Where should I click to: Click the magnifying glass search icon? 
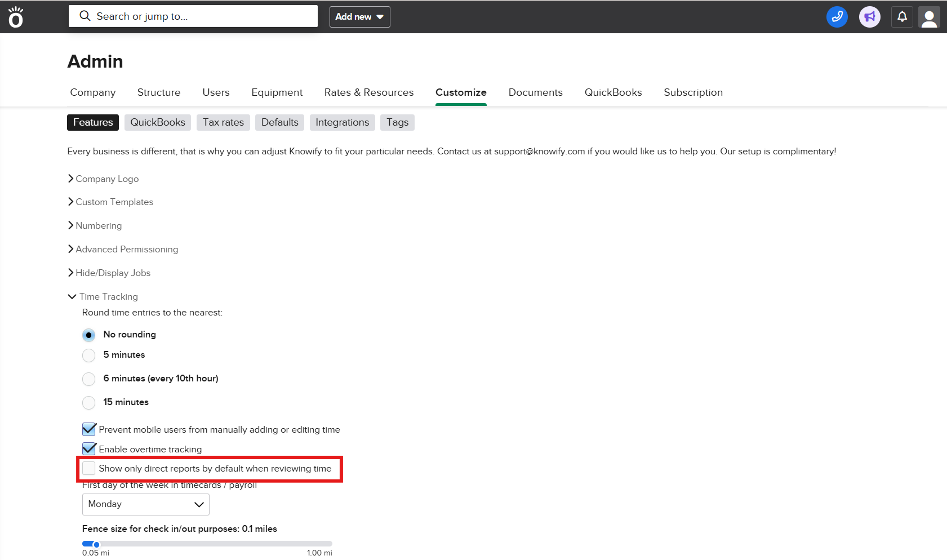click(x=85, y=16)
